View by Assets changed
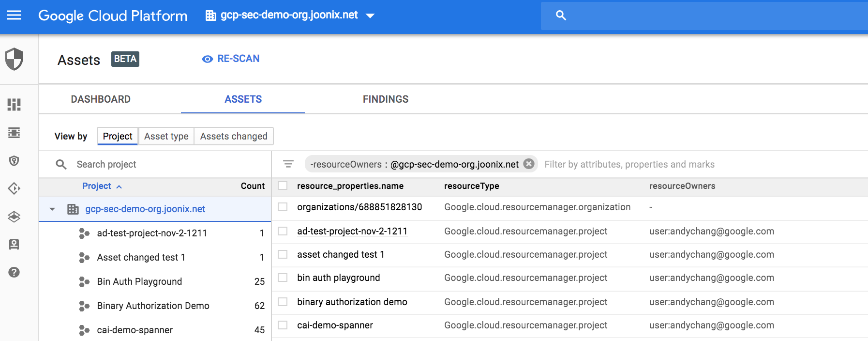868x341 pixels. (x=234, y=136)
